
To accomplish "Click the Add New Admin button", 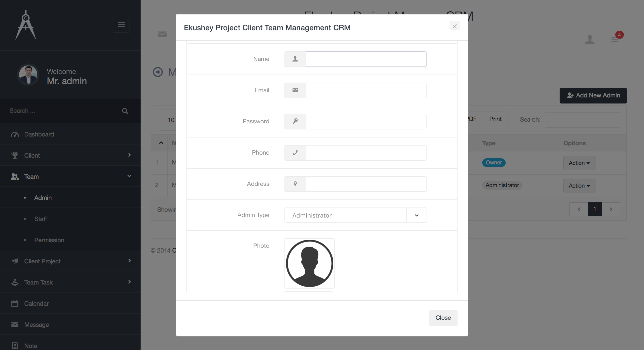I will point(593,95).
